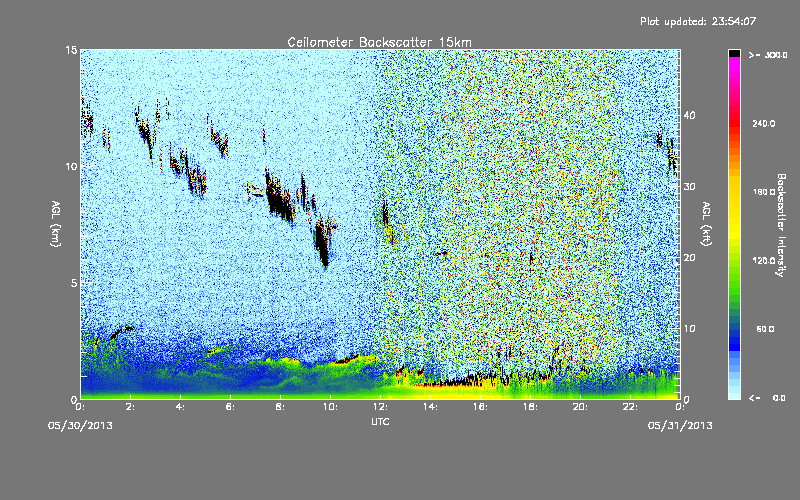Click the start date 05/30/2013 label

(x=80, y=426)
